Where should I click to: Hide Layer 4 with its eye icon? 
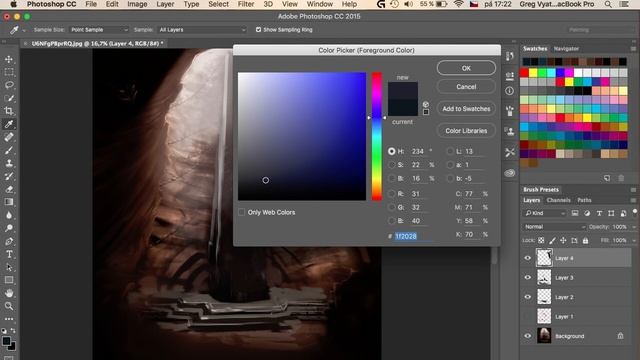pos(528,258)
